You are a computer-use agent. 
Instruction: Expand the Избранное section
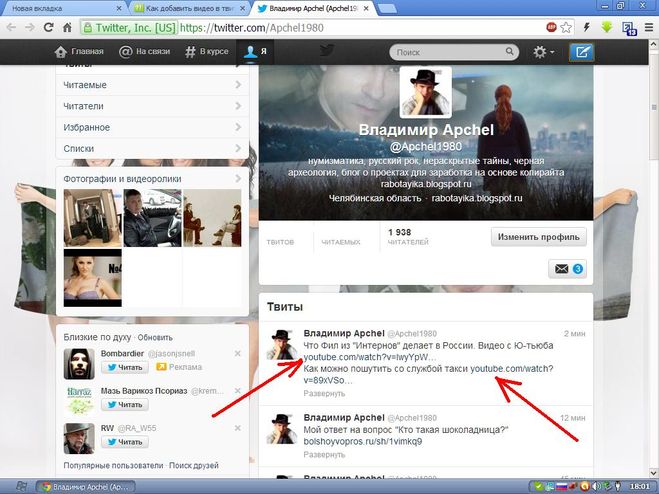(152, 127)
